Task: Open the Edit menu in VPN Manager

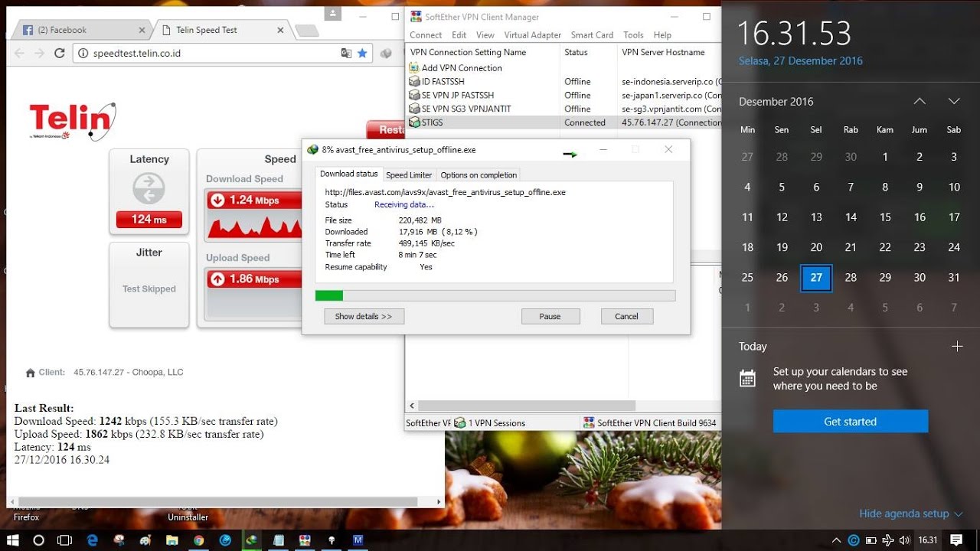Action: (x=459, y=34)
